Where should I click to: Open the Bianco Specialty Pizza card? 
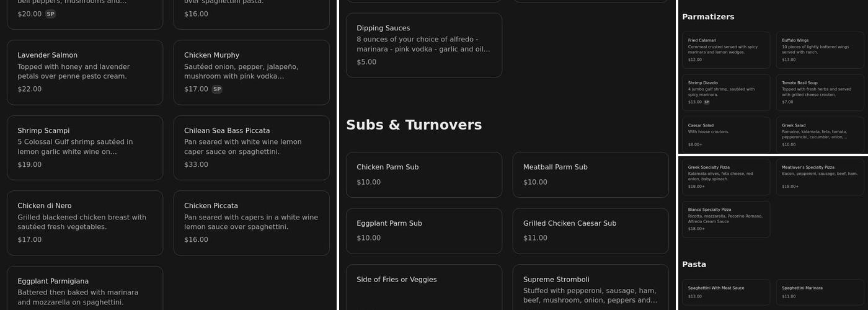click(x=726, y=219)
